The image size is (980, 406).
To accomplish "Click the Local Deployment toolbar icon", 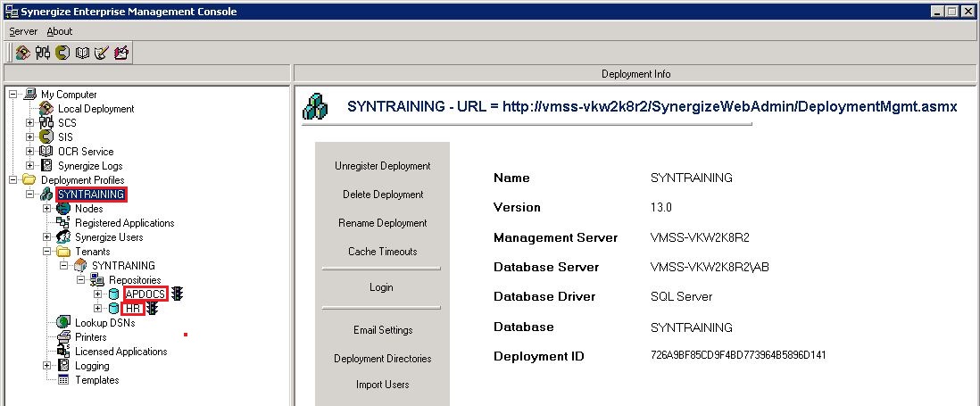I will coord(23,54).
